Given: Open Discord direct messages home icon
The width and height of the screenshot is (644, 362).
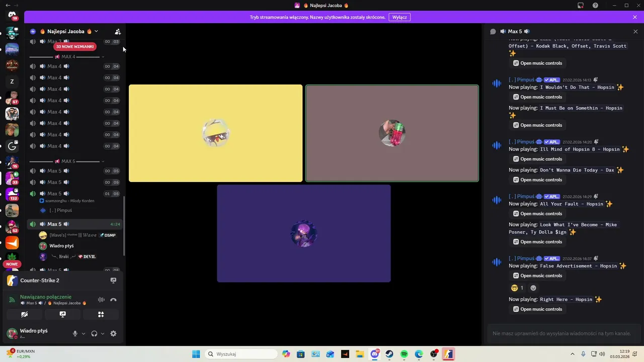Looking at the screenshot, I should [x=12, y=16].
